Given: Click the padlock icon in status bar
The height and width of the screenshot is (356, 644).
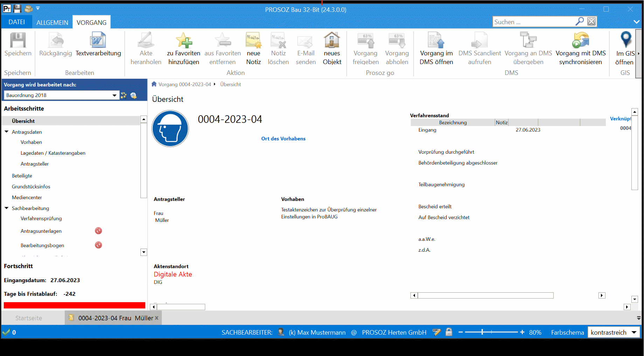Looking at the screenshot, I should [x=449, y=332].
